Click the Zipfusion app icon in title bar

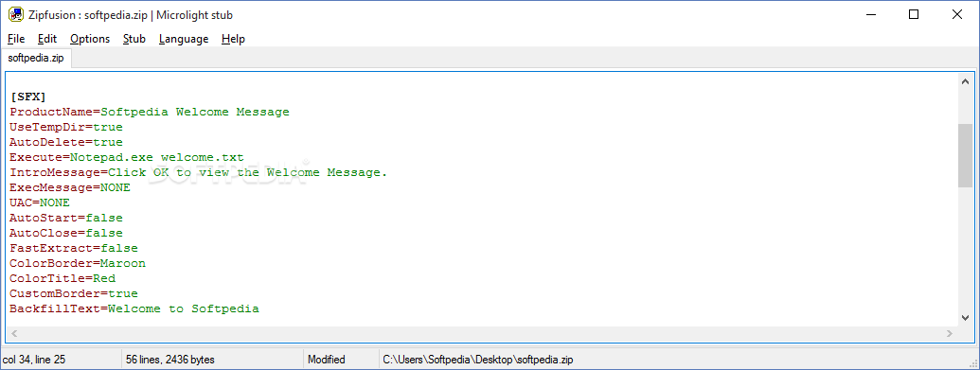point(16,15)
